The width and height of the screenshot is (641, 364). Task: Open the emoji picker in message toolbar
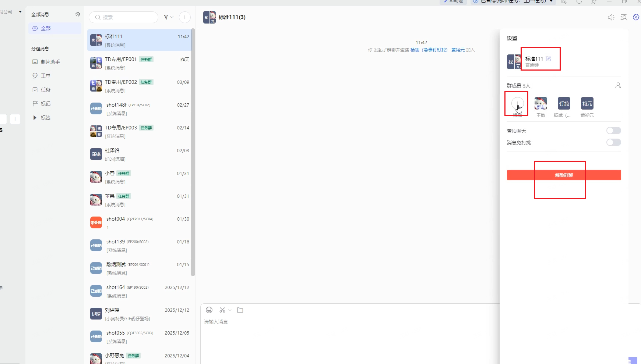click(x=209, y=310)
